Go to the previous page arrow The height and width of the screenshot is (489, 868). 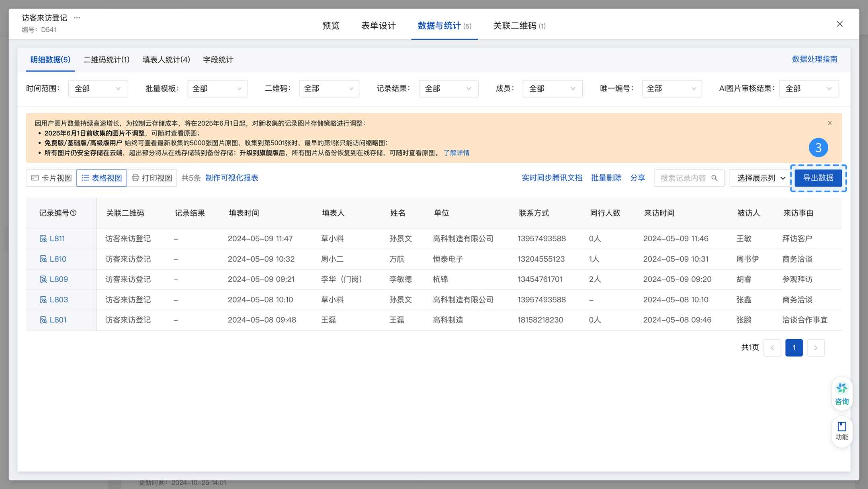[x=772, y=348]
